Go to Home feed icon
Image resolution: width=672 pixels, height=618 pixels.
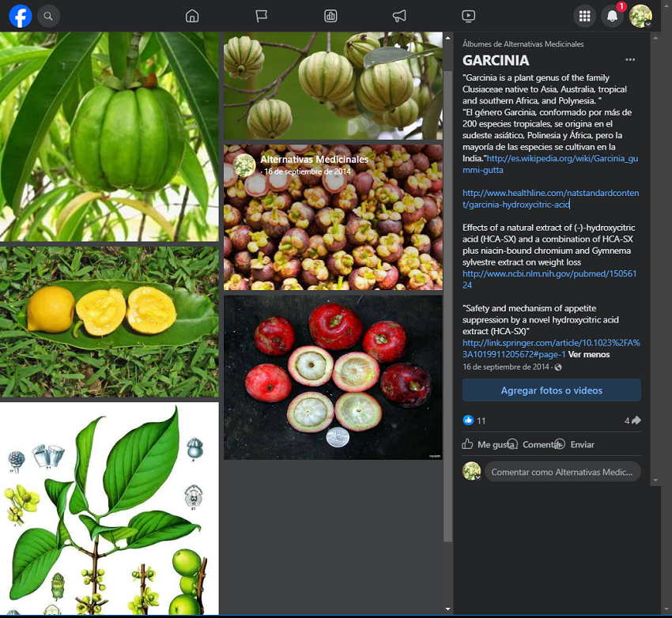[x=192, y=16]
